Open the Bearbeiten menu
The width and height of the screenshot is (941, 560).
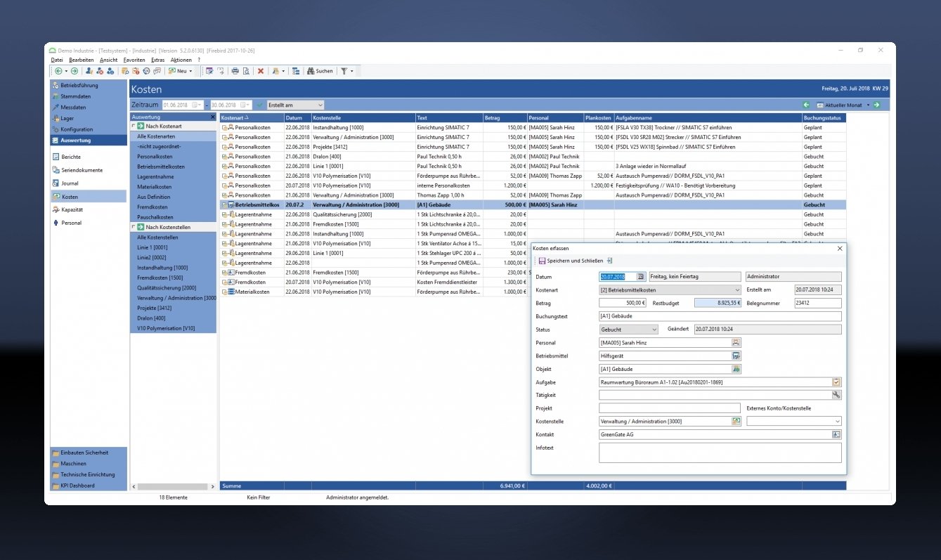pyautogui.click(x=82, y=60)
